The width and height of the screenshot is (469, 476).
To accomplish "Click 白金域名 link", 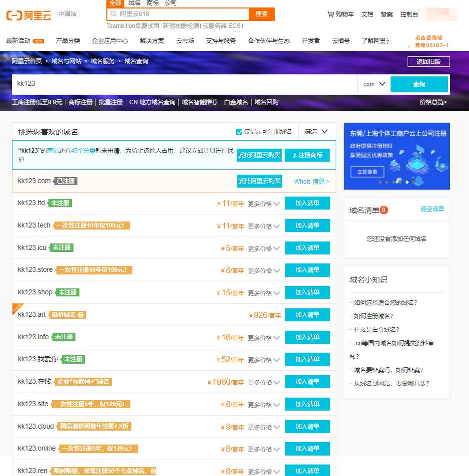I will point(236,102).
